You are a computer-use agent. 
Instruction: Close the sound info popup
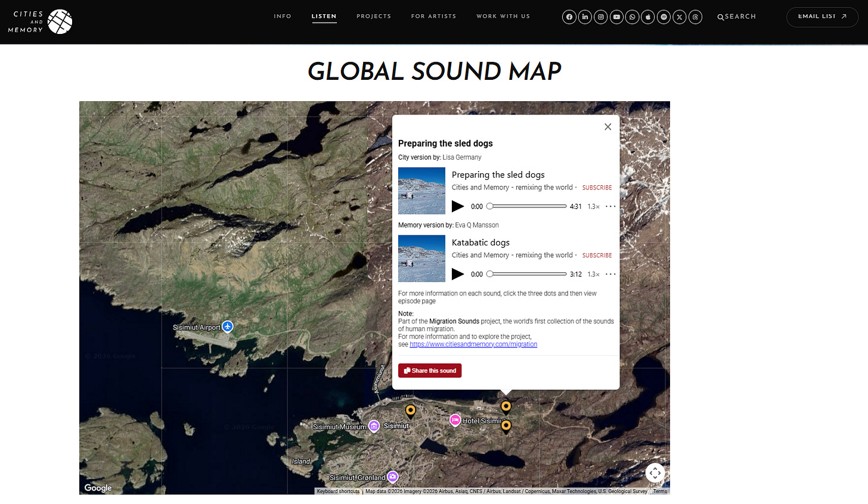607,127
